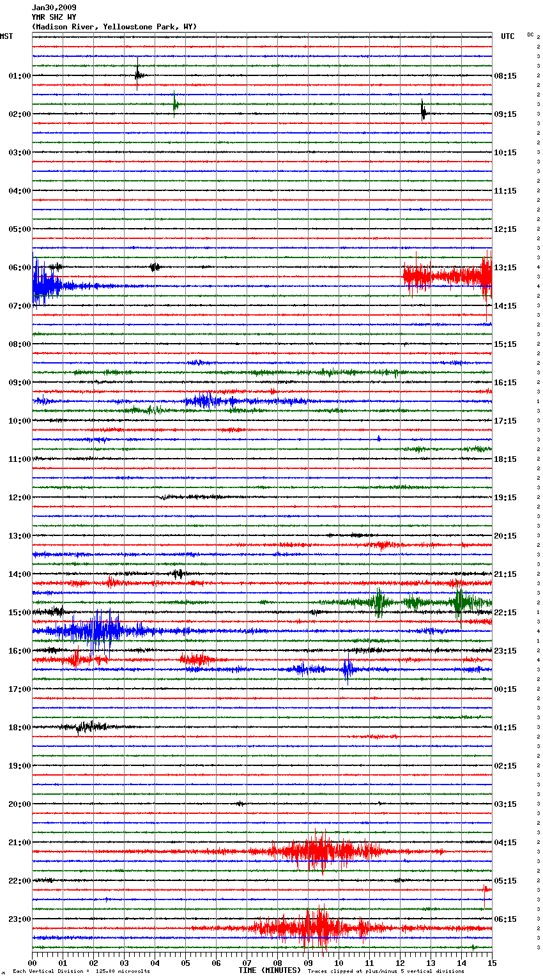Click the 03:15 UTC time label
The width and height of the screenshot is (543, 980).
click(x=505, y=804)
